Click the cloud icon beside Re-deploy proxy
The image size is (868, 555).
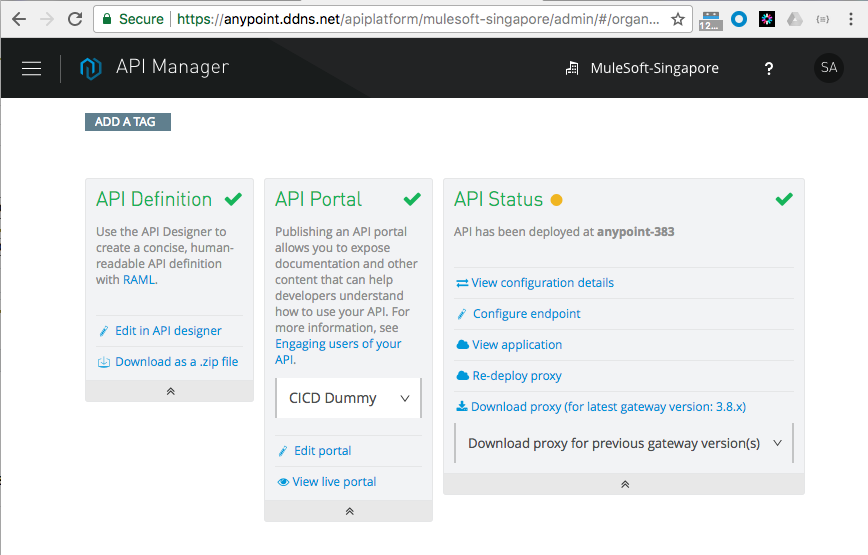[462, 376]
